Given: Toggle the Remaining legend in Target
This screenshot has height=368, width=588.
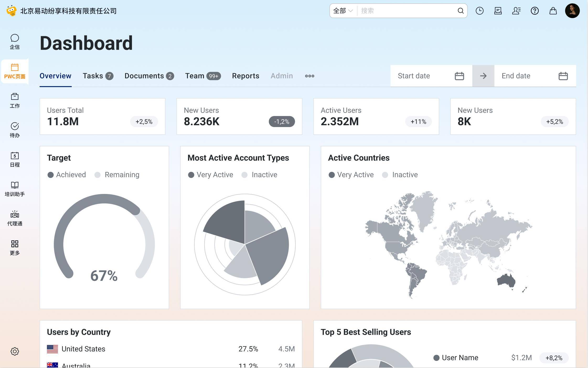Looking at the screenshot, I should [x=117, y=175].
